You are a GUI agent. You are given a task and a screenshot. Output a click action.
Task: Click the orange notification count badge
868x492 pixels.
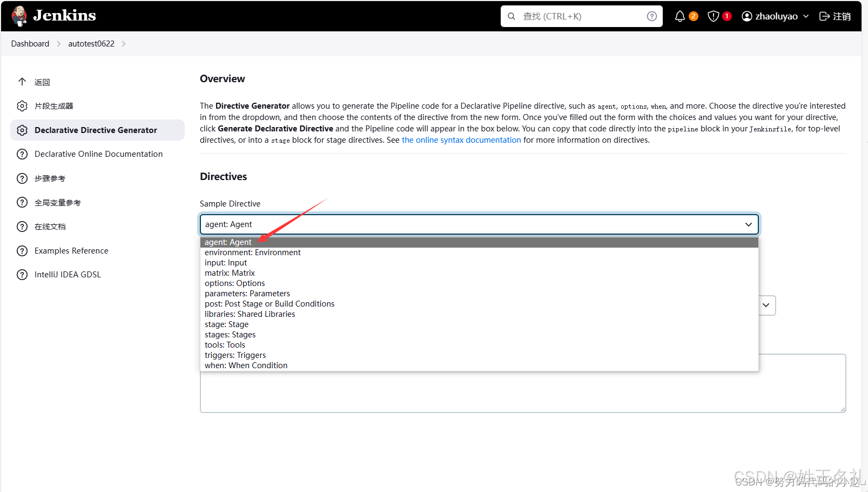[694, 16]
